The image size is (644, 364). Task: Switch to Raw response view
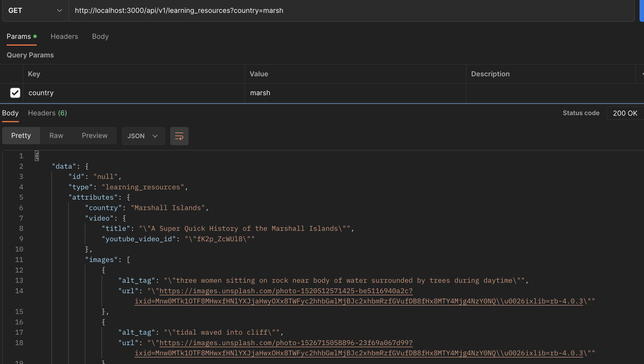click(56, 136)
